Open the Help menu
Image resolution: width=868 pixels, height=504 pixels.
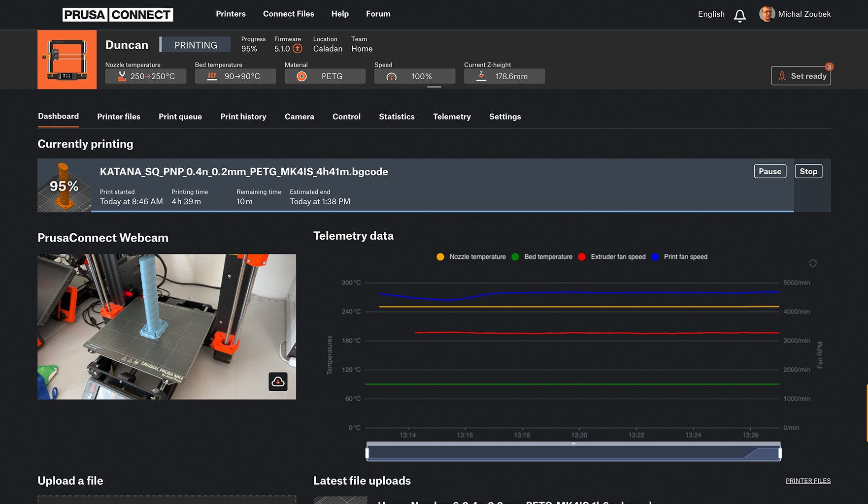340,14
